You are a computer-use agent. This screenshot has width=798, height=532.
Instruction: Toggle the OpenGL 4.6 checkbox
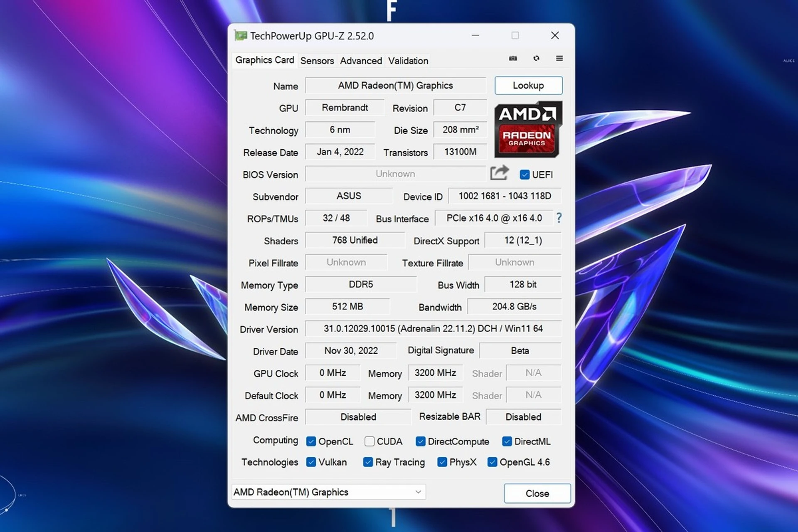point(492,462)
